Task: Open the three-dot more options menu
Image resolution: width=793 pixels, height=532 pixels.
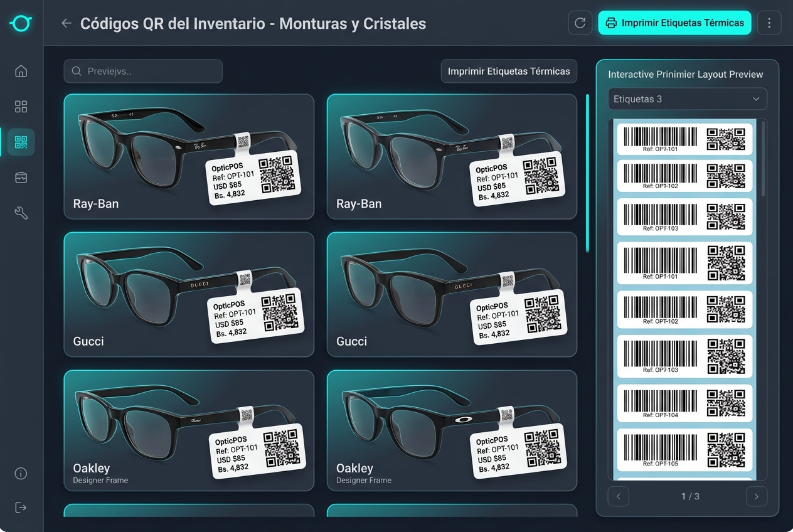Action: click(769, 23)
